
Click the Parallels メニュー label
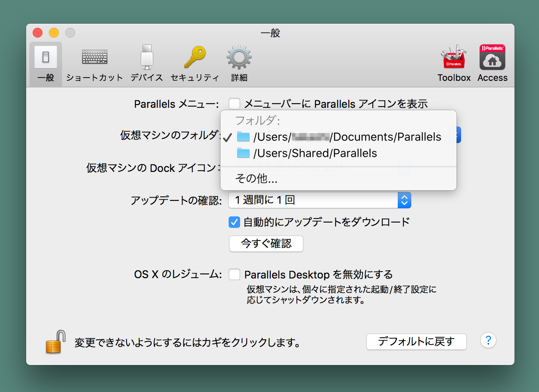tap(176, 104)
